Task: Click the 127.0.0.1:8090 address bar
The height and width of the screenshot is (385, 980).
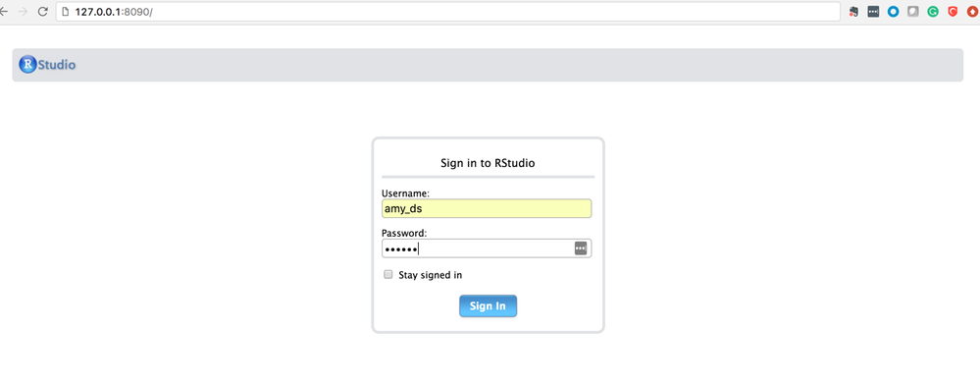Action: (447, 12)
